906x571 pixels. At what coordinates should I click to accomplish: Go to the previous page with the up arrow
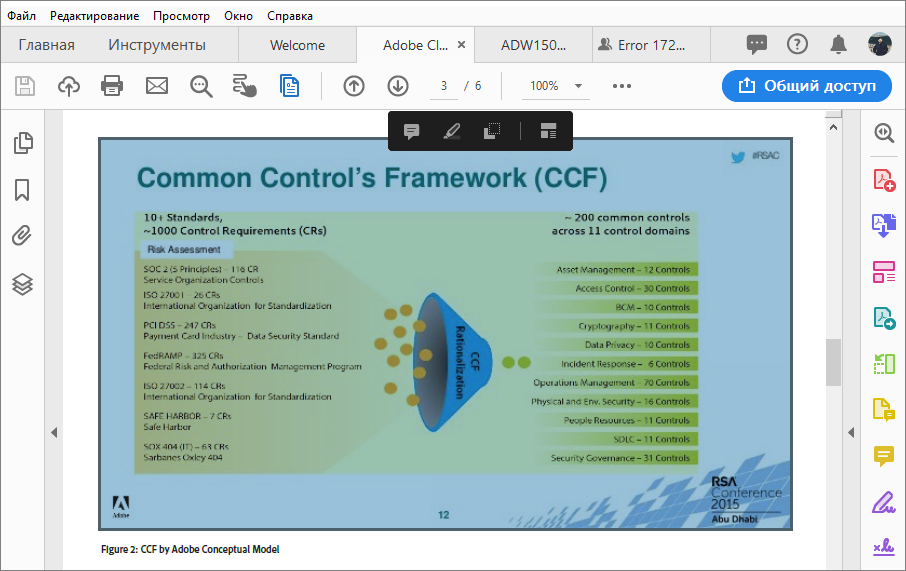click(x=354, y=86)
